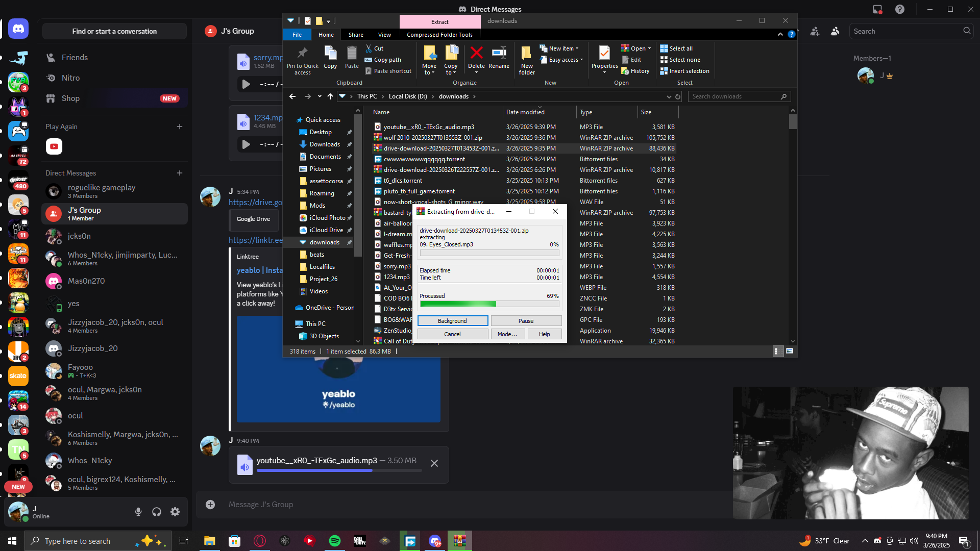The height and width of the screenshot is (551, 980).
Task: Expand the address bar history dropdown
Action: coord(669,96)
